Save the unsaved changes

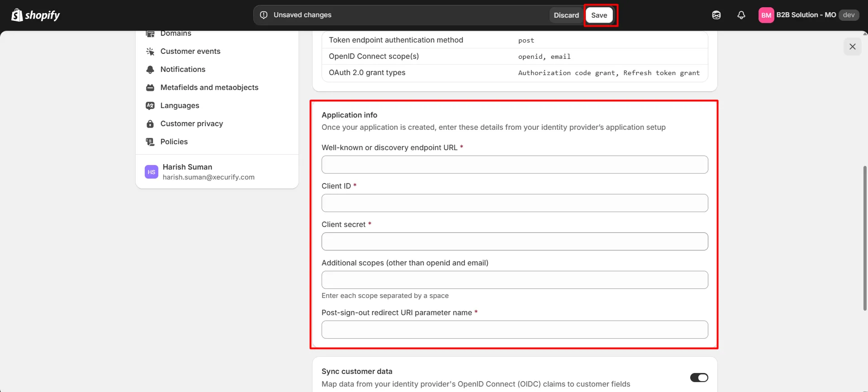(599, 15)
